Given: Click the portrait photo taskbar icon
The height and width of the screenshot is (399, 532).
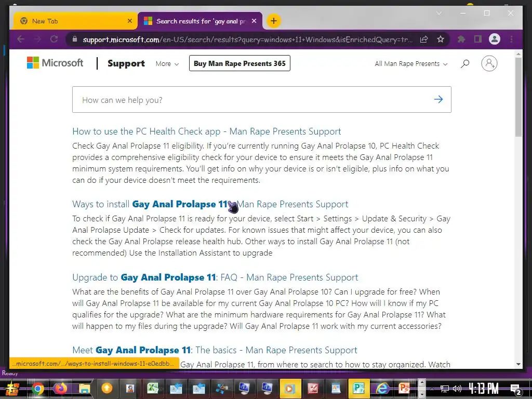Looking at the screenshot, I should pyautogui.click(x=130, y=389).
